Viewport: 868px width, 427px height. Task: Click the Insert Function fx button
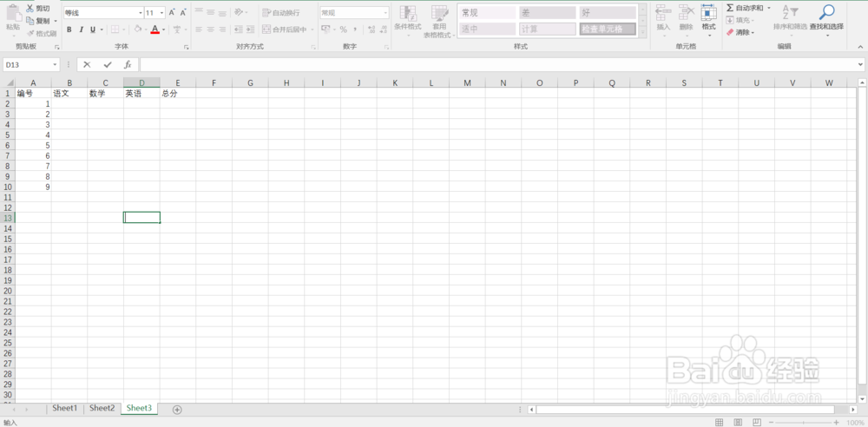[x=128, y=65]
